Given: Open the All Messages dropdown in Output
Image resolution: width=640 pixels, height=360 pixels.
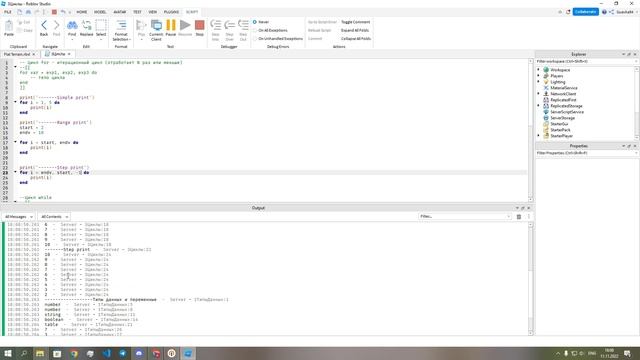Looking at the screenshot, I should pos(18,217).
